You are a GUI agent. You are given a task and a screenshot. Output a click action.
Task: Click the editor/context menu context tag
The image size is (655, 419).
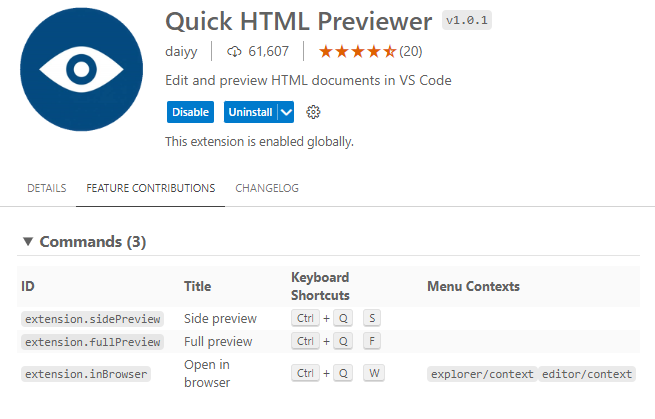pyautogui.click(x=587, y=374)
